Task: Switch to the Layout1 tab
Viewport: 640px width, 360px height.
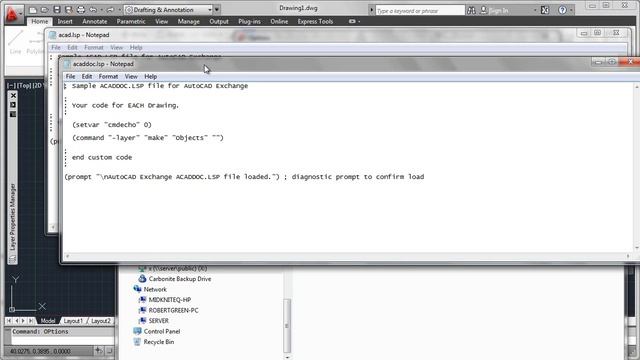Action: coord(73,321)
